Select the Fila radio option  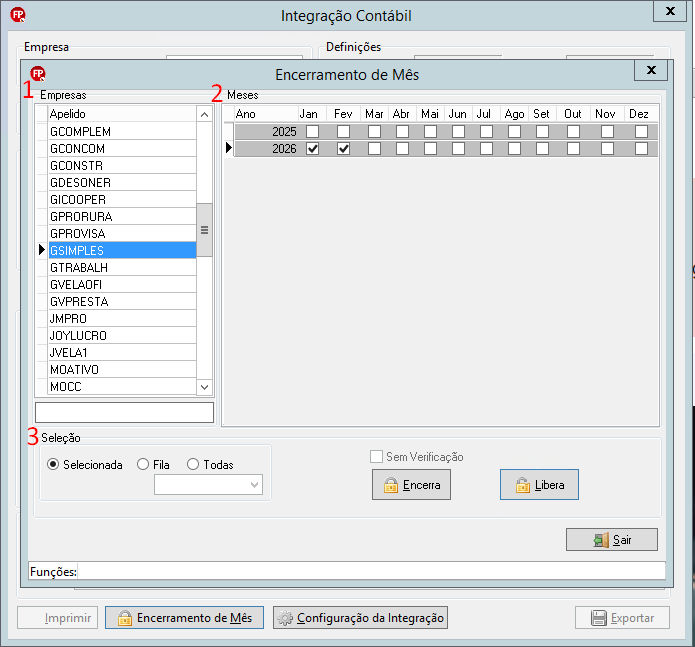143,464
